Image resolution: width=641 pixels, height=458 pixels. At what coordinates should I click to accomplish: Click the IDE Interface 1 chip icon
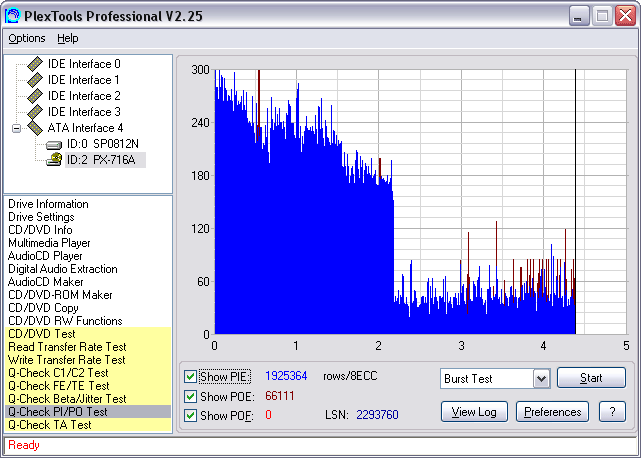coord(35,80)
